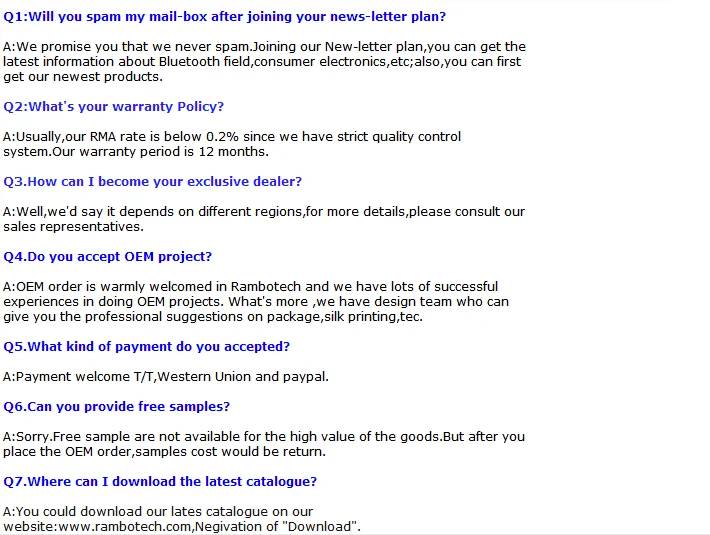Screen dimensions: 710x535
Task: Select the Q2 warranty policy question
Action: point(113,107)
